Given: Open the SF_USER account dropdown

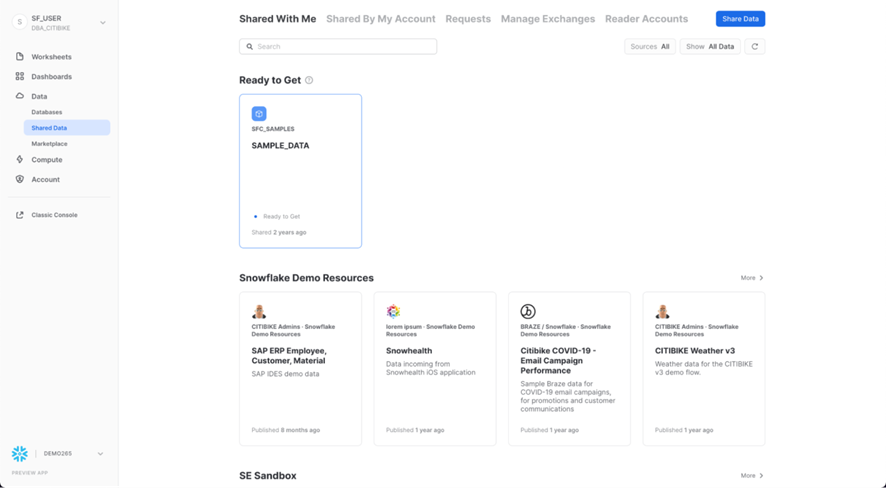Looking at the screenshot, I should [102, 23].
